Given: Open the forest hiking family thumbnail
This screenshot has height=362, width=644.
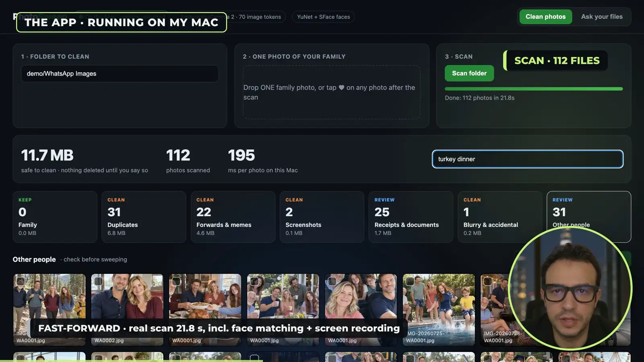Looking at the screenshot, I should click(x=50, y=310).
